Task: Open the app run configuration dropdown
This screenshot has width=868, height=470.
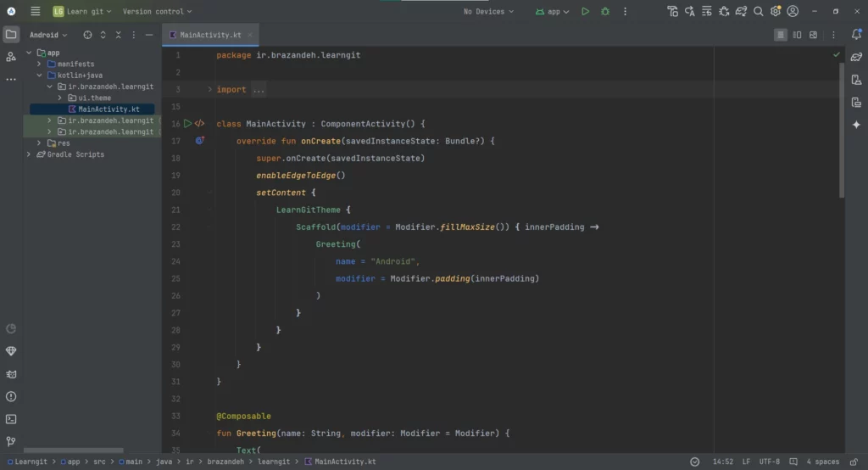Action: tap(552, 11)
